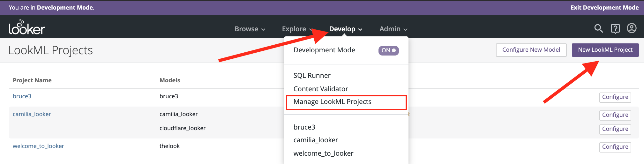
Task: Open welcome_to_looker from the Develop menu
Action: pyautogui.click(x=323, y=153)
